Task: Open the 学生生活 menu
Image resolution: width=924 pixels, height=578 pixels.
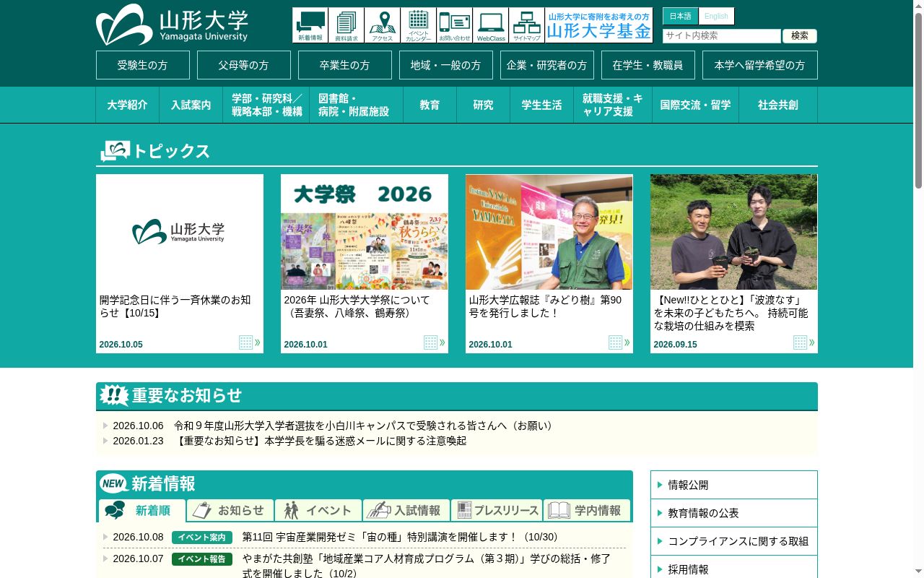Action: [x=542, y=105]
